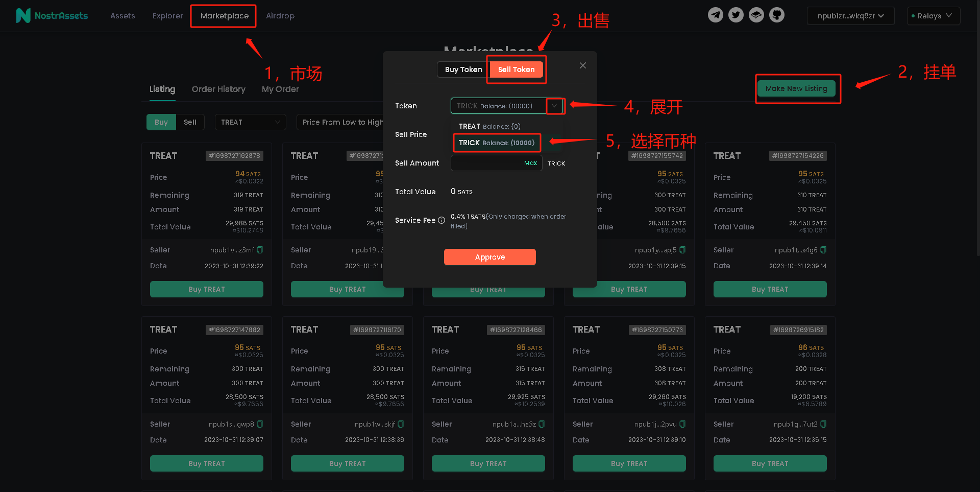Viewport: 980px width, 492px height.
Task: Close the Sell Token dialog
Action: 583,65
